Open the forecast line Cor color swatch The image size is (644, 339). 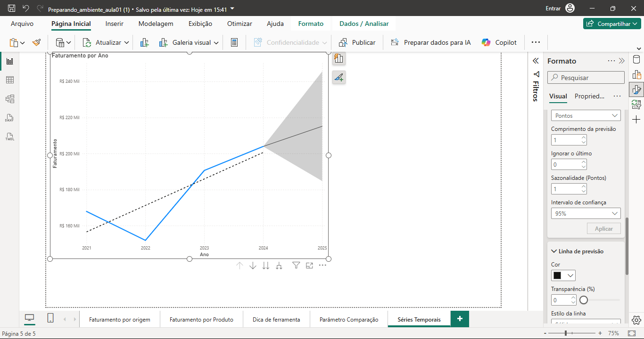(x=563, y=275)
